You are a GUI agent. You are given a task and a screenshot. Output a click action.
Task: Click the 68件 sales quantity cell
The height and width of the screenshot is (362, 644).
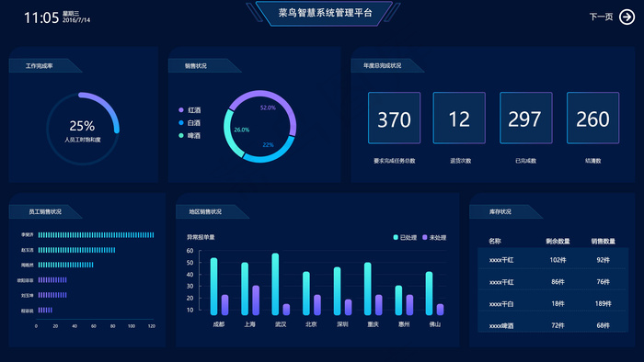[x=603, y=325]
